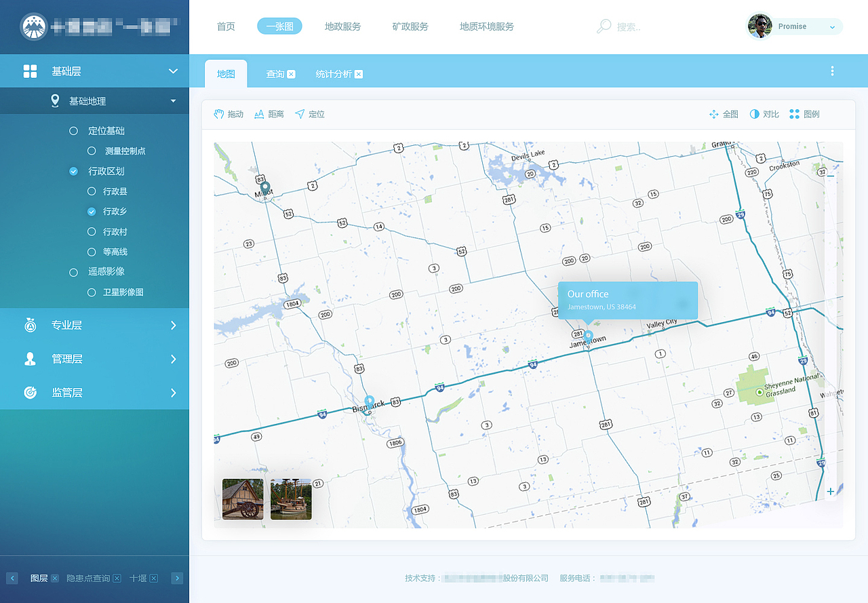
Task: Collapse the 基础层 section chevron
Action: coord(173,71)
